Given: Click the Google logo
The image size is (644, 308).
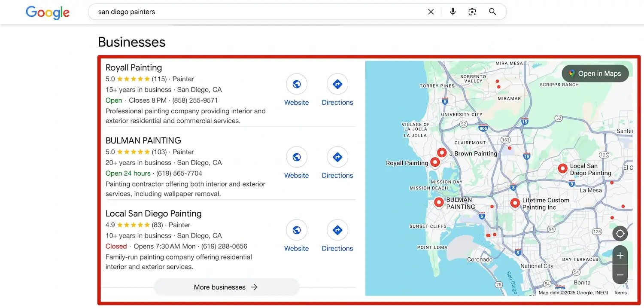Looking at the screenshot, I should coord(48,12).
